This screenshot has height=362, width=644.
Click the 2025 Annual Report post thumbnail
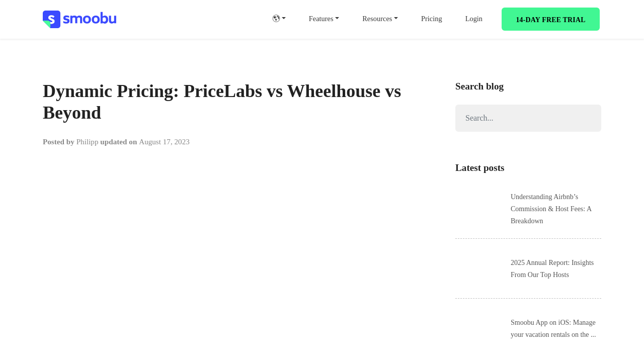click(479, 268)
